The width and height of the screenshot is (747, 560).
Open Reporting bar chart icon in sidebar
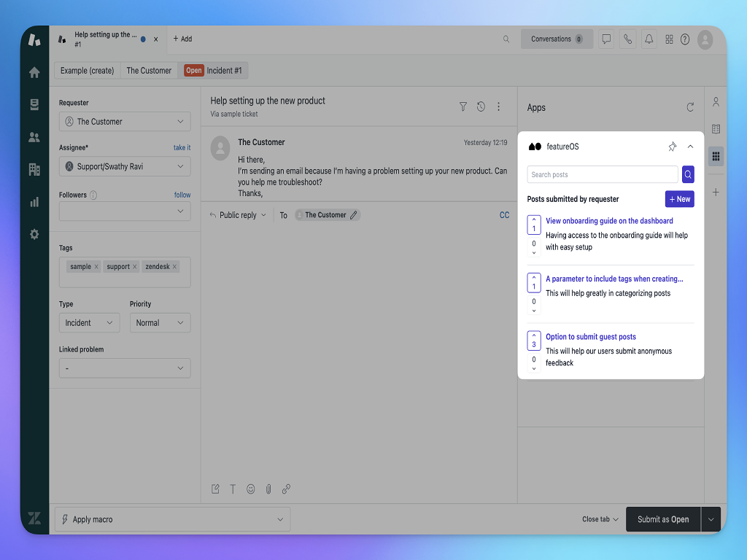point(34,202)
